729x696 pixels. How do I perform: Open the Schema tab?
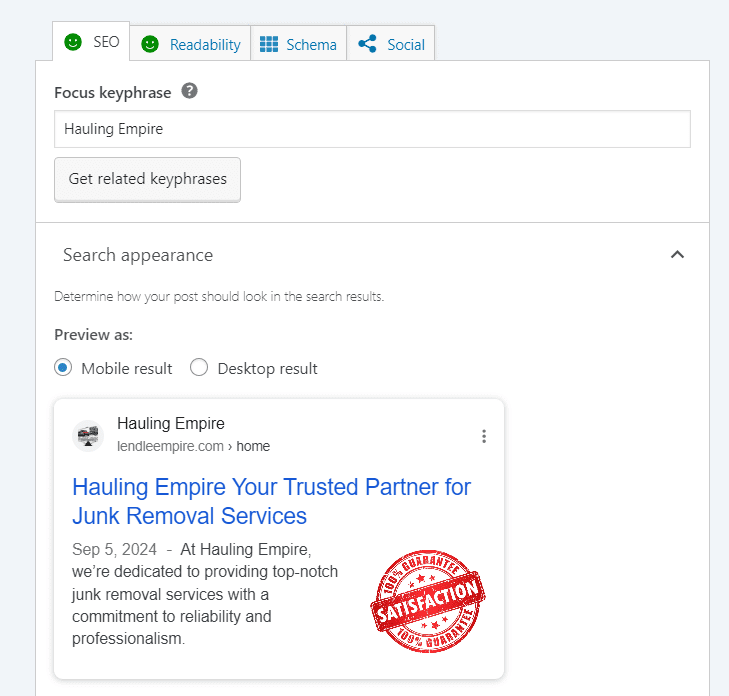coord(298,44)
